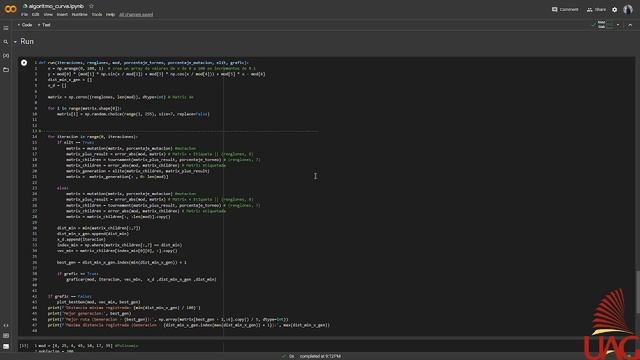Click the Comment speech-bubble icon
The width and height of the screenshot is (640, 360).
click(x=554, y=9)
